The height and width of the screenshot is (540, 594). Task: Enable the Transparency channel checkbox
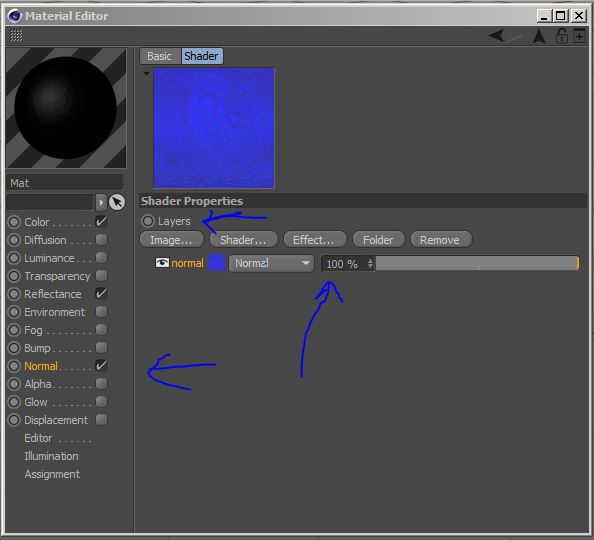click(x=101, y=275)
